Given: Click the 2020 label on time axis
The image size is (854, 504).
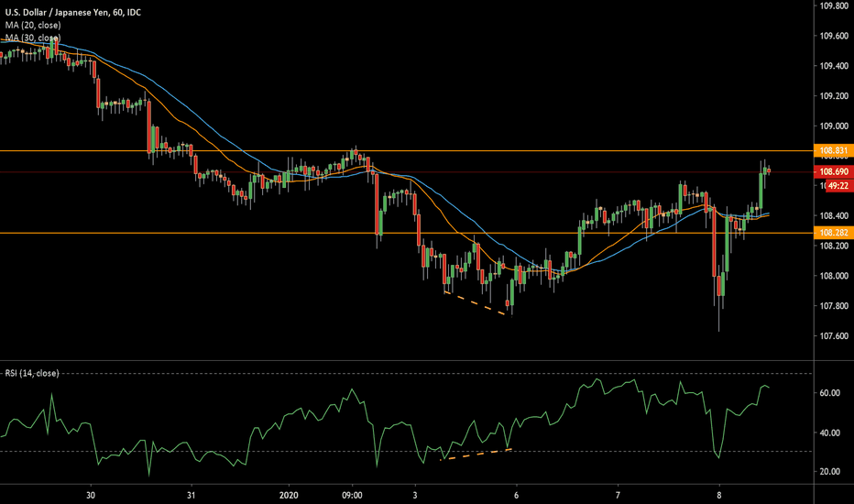Looking at the screenshot, I should click(x=289, y=495).
